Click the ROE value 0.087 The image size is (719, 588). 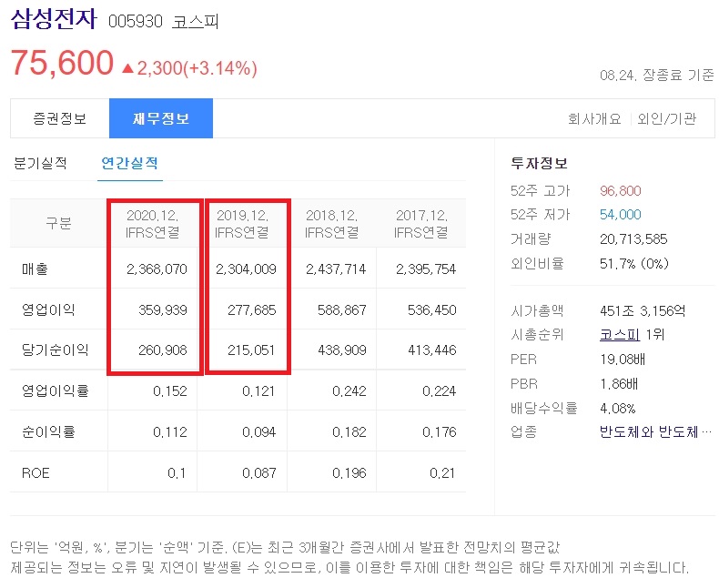point(259,473)
